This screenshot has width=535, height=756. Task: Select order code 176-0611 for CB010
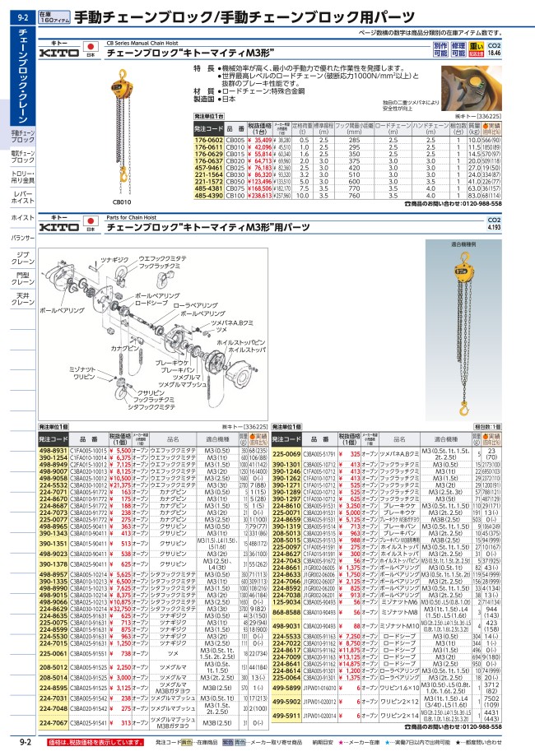pyautogui.click(x=208, y=147)
